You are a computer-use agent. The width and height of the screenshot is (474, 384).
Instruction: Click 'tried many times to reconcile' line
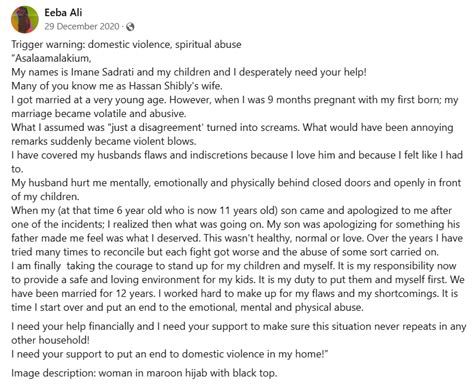(225, 252)
